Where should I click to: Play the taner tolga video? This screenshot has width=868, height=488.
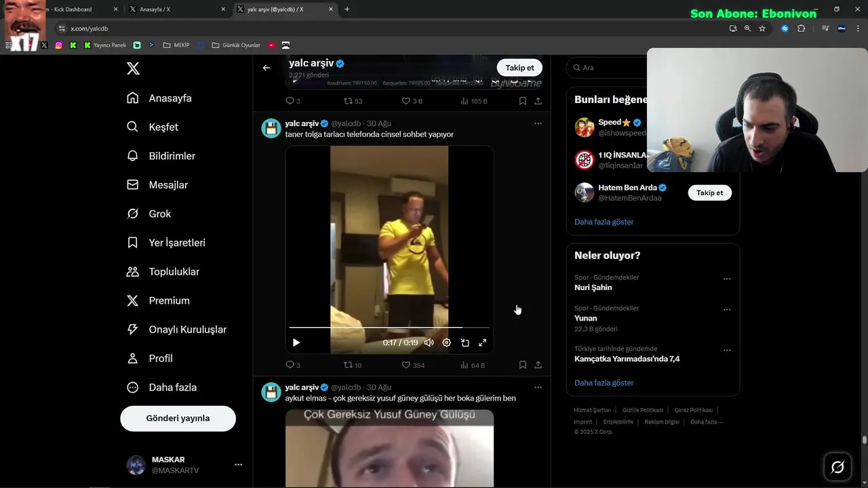click(296, 342)
